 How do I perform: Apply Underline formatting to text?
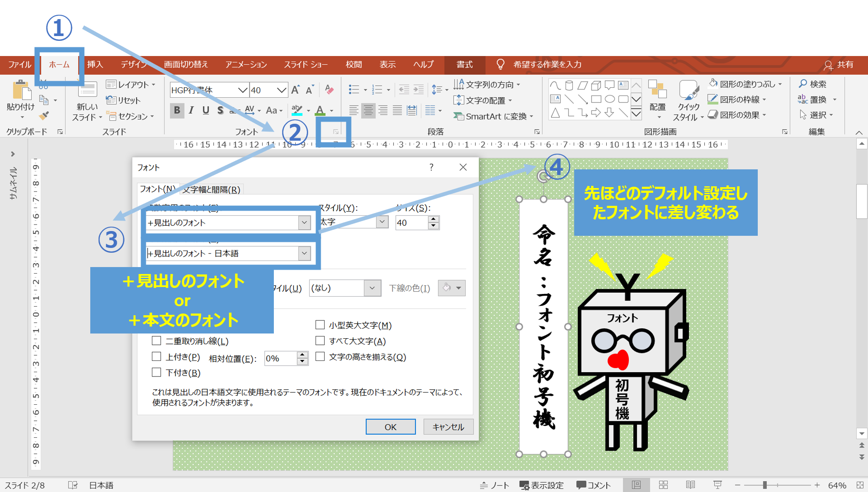pyautogui.click(x=206, y=110)
